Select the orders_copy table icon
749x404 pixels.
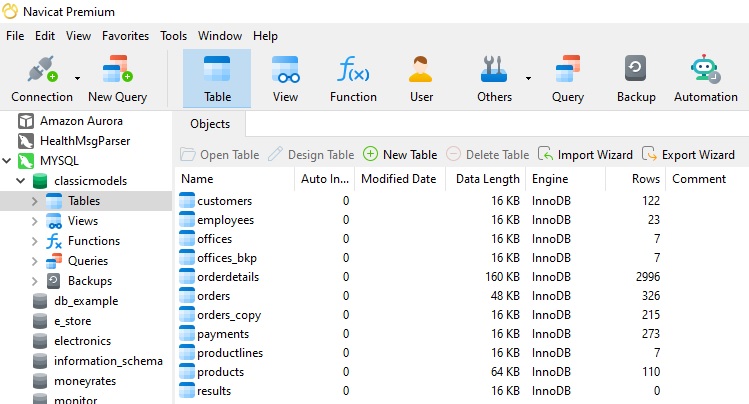click(187, 315)
